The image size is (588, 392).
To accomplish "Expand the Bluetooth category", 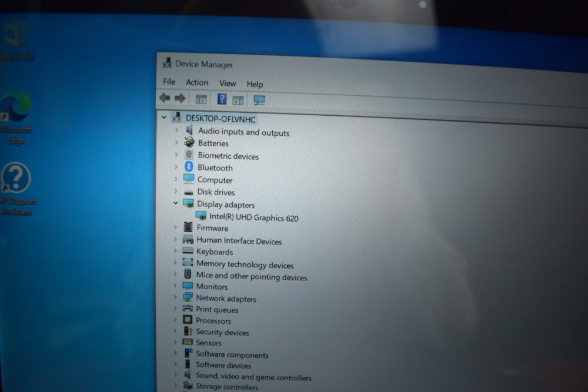I will [x=175, y=166].
